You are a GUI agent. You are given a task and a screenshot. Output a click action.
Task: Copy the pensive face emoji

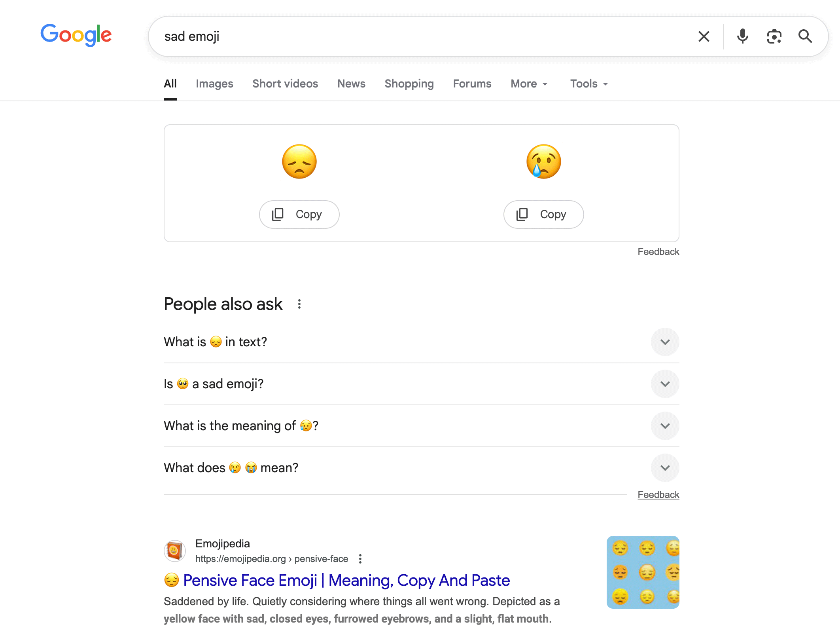pos(299,214)
